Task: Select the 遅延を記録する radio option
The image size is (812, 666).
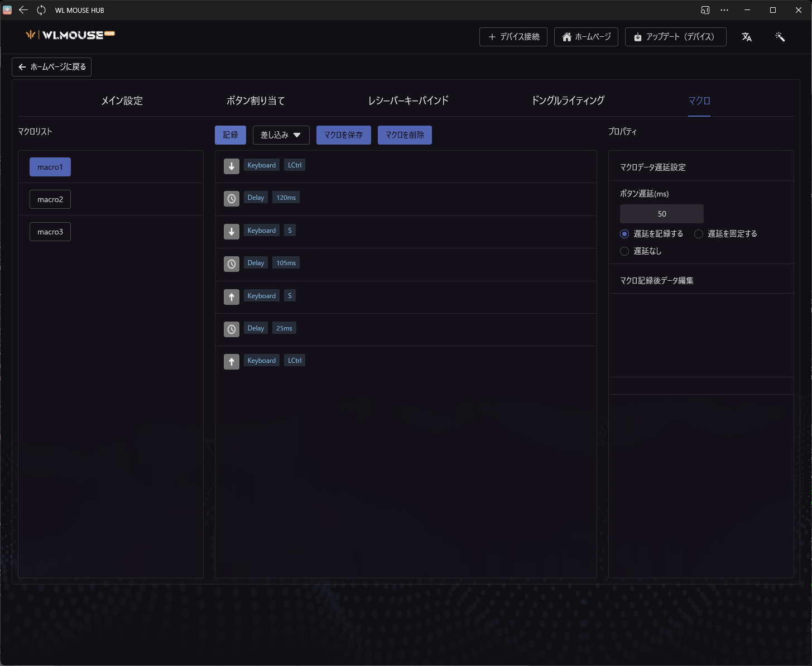Action: [x=624, y=234]
